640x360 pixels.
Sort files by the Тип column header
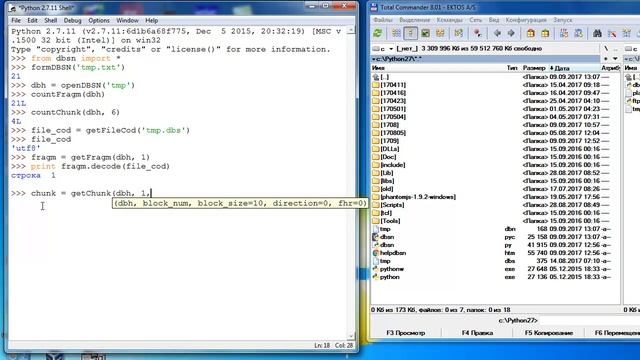coord(512,68)
